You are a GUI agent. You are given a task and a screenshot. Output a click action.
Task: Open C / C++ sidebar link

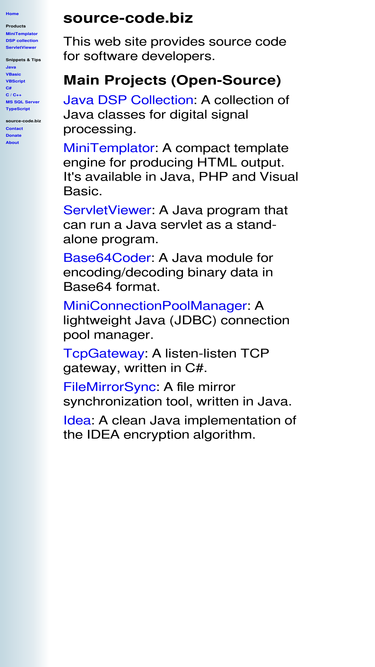point(13,95)
